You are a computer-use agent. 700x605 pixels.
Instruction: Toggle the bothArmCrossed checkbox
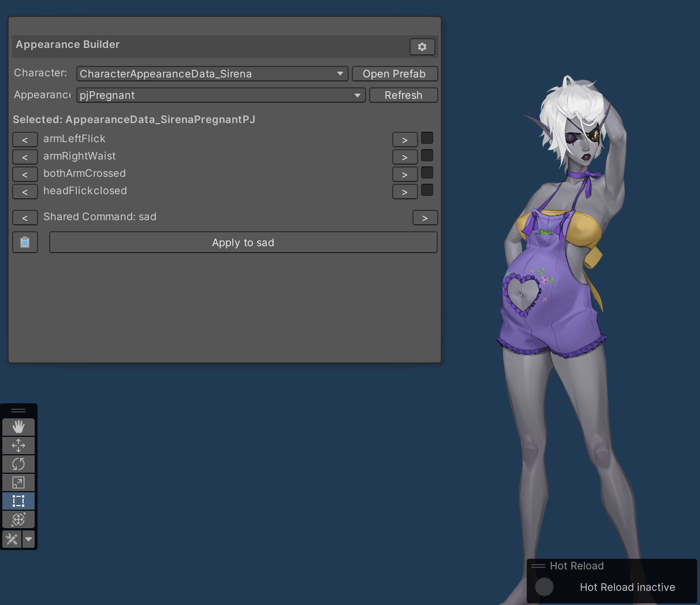tap(427, 173)
